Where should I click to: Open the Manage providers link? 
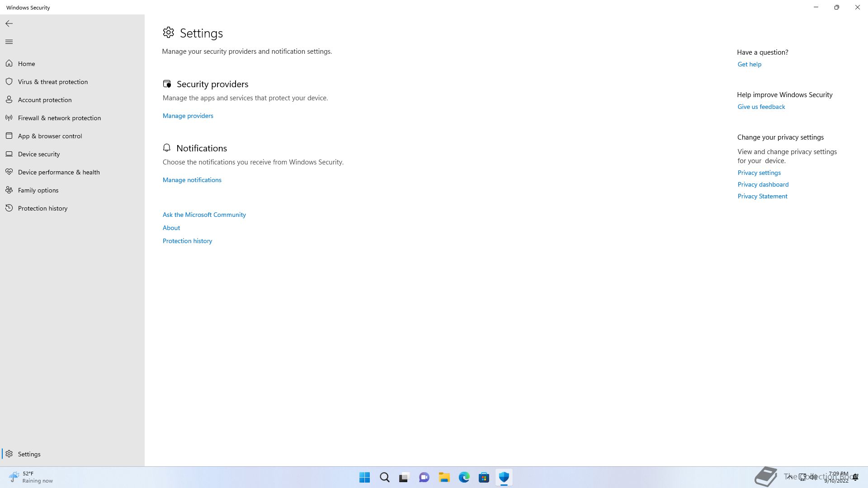click(188, 116)
